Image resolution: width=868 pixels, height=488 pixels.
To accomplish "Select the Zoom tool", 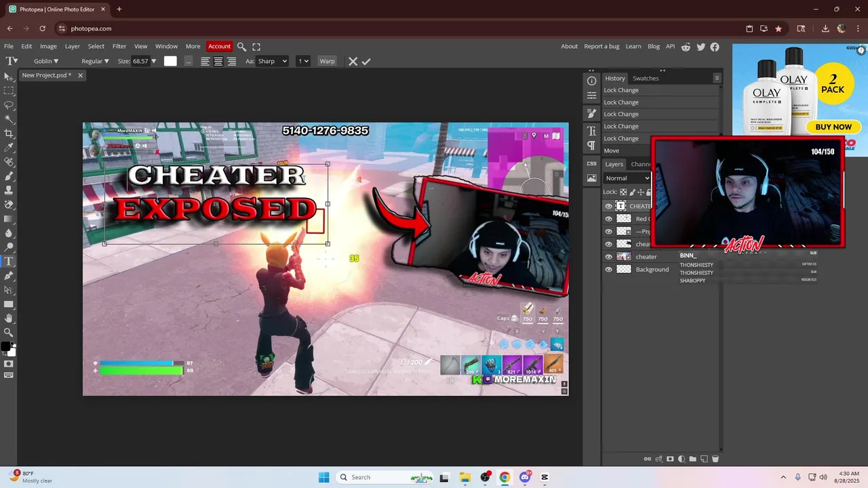I will click(x=9, y=333).
